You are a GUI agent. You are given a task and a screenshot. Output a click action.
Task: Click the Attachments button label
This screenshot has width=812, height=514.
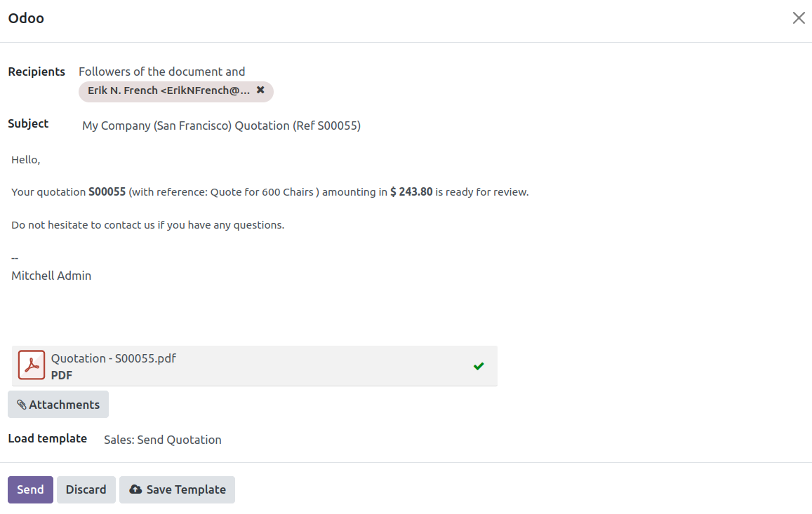(x=64, y=405)
